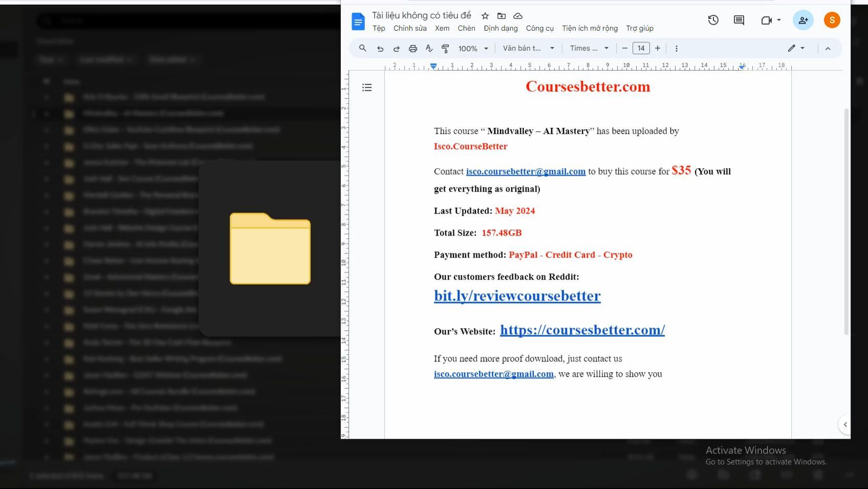Show the side panel arrow
This screenshot has width=868, height=489.
[845, 424]
